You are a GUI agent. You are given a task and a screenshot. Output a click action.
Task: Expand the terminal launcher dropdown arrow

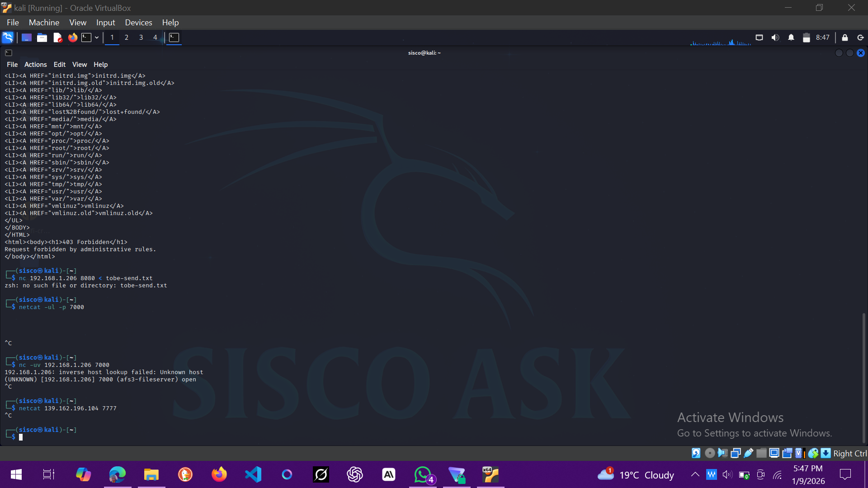(x=97, y=38)
